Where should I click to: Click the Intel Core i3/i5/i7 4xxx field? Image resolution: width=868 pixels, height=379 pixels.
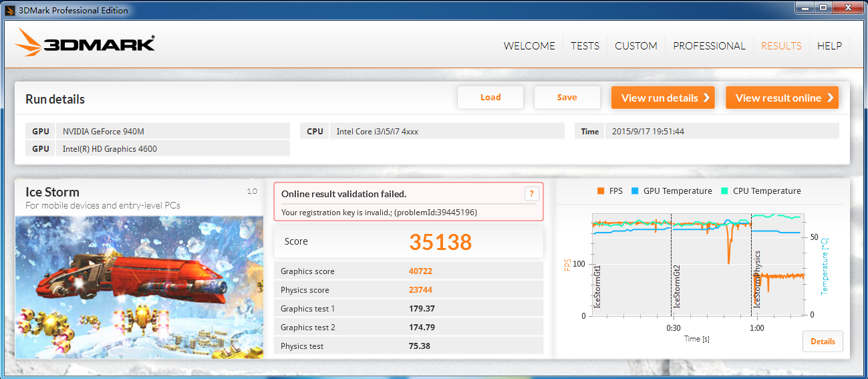click(x=447, y=131)
